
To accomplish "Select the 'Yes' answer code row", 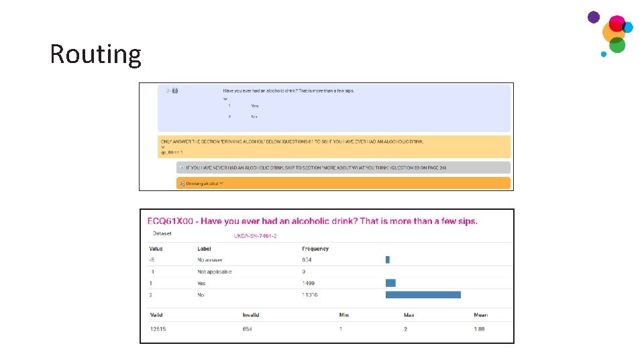I will [242, 106].
